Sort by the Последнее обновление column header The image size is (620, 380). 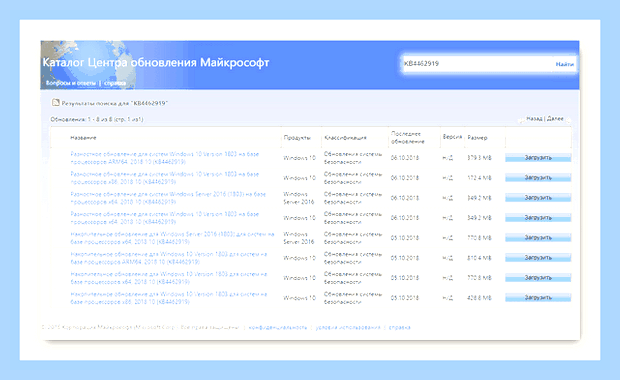tap(408, 138)
